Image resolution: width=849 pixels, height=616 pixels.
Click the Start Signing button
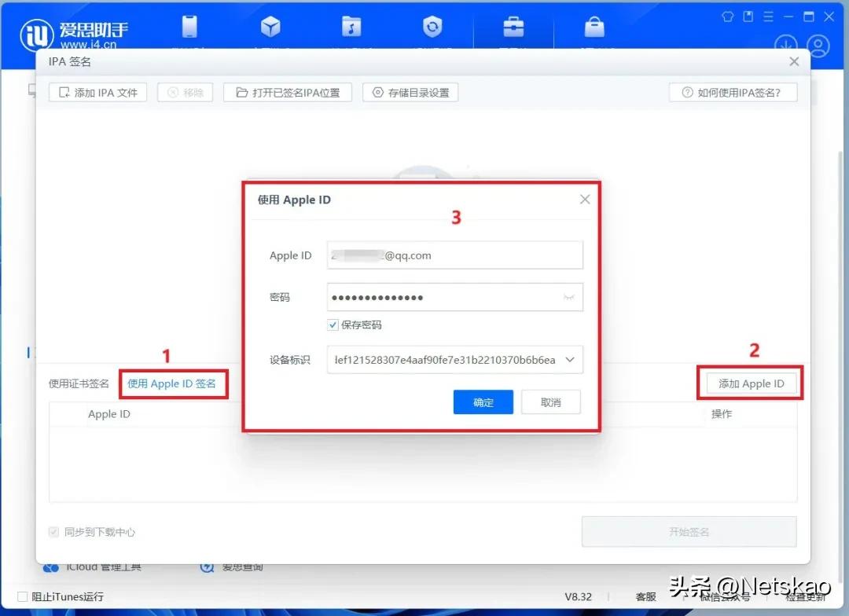689,532
